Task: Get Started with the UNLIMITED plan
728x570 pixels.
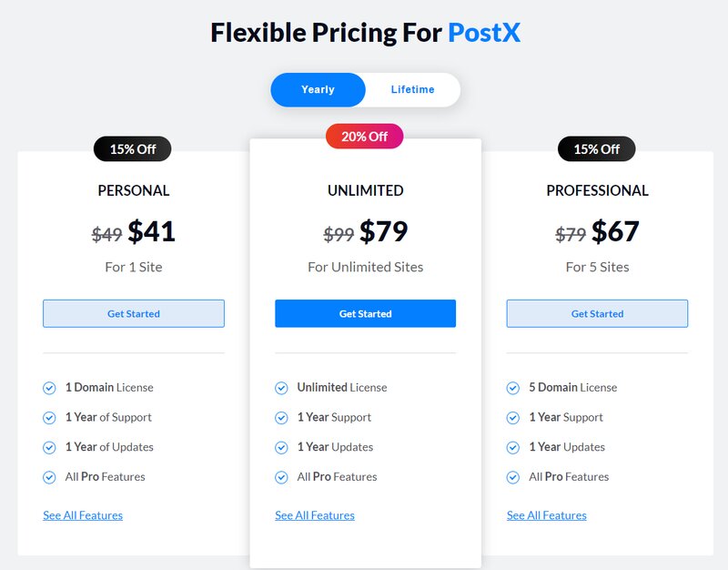Action: point(365,312)
